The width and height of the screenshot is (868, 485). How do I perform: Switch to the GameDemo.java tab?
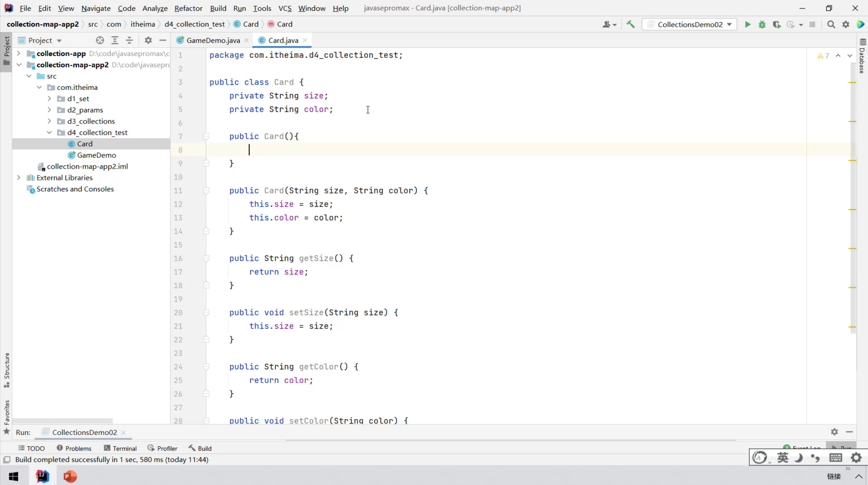coord(213,40)
